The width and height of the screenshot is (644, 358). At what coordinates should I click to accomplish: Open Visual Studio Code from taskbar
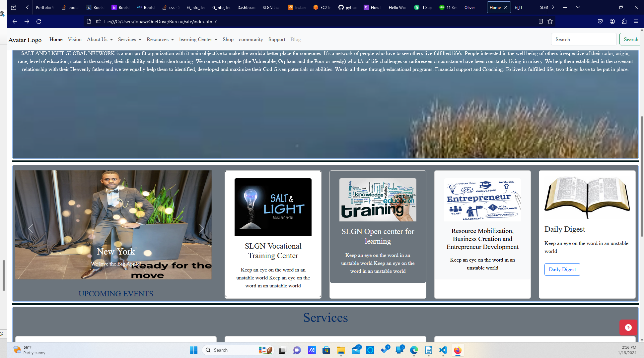(443, 350)
